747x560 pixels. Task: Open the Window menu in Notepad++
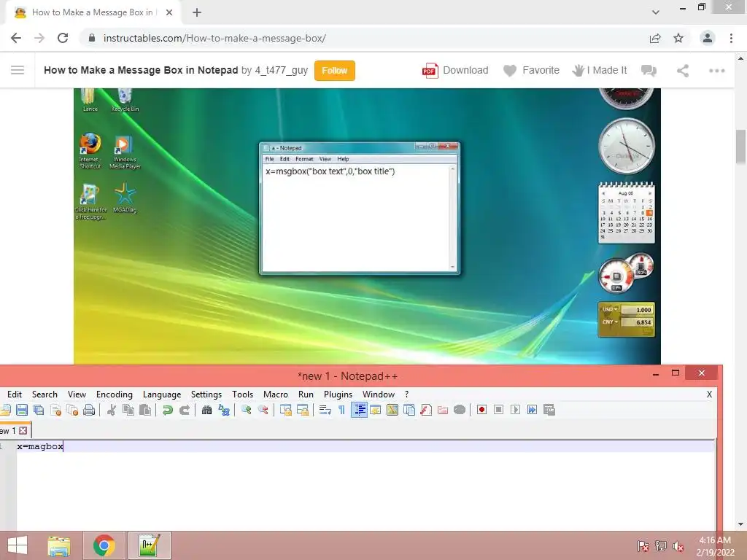click(x=379, y=394)
